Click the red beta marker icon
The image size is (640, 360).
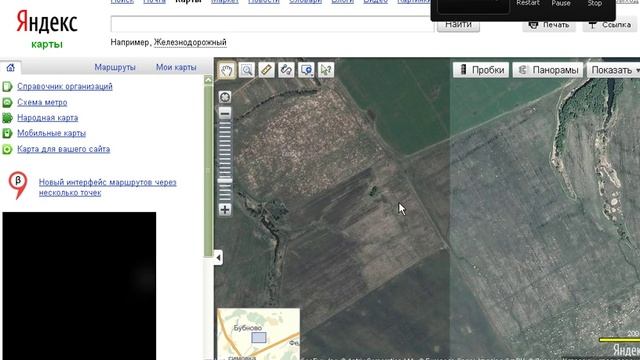[x=18, y=184]
